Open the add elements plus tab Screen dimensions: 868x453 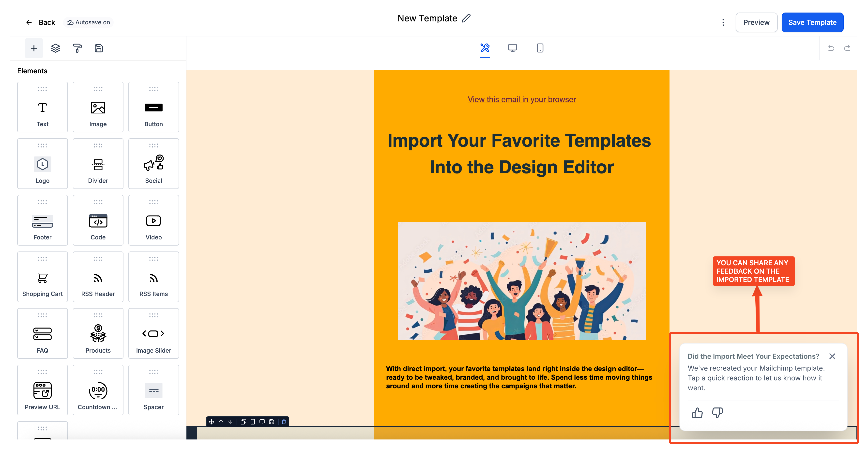pyautogui.click(x=34, y=48)
